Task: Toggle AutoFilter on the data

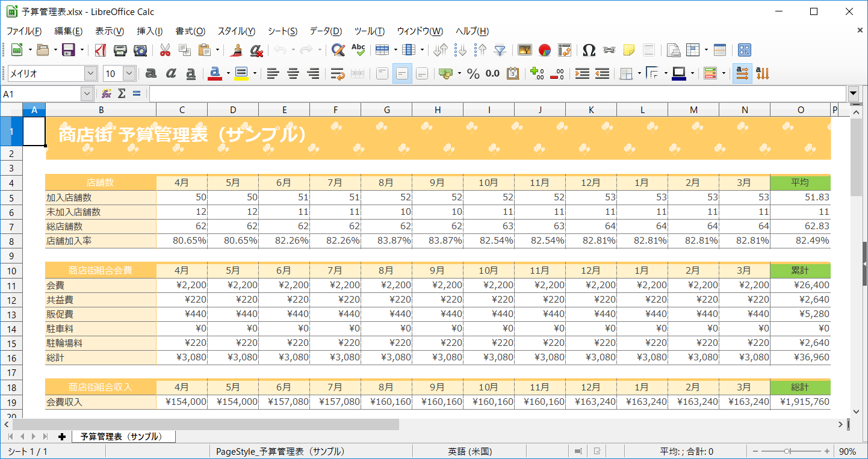Action: click(500, 50)
